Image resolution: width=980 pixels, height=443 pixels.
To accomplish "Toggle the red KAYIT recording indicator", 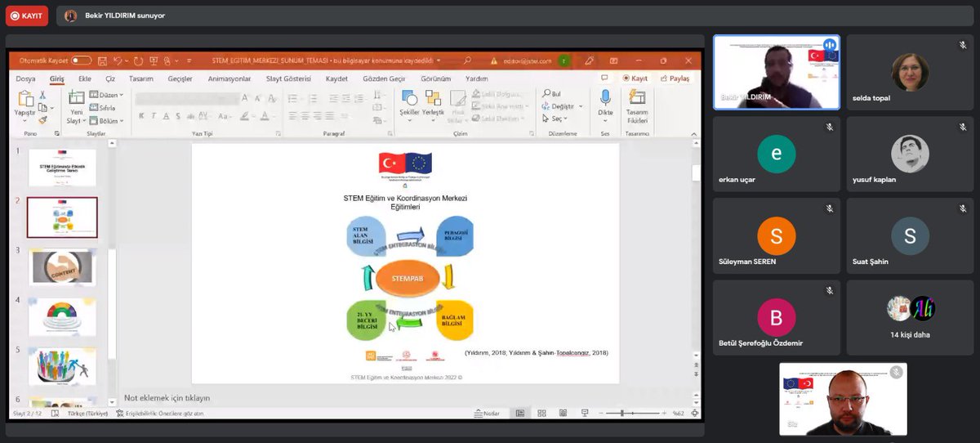I will coord(27,15).
